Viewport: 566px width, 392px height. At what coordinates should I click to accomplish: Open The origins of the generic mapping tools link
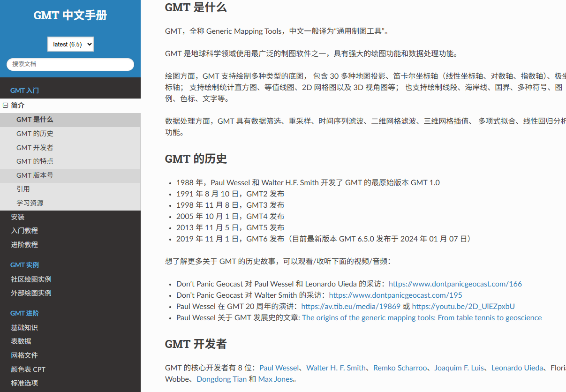[422, 317]
